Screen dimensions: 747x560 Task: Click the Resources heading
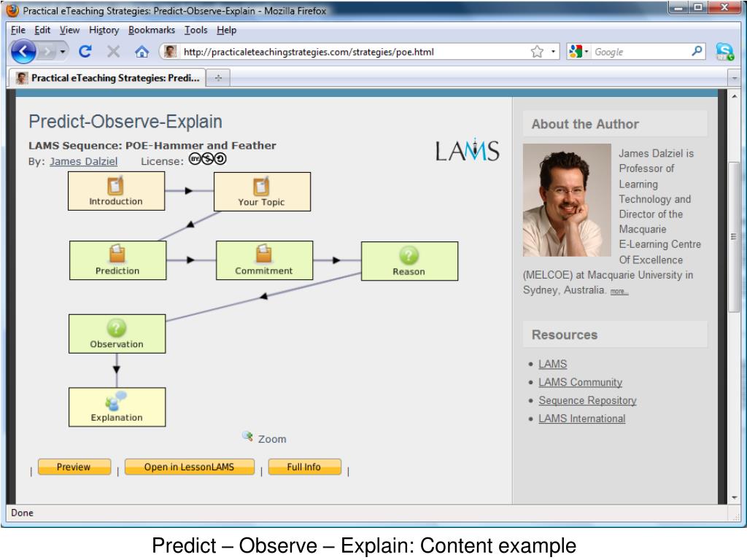click(565, 335)
